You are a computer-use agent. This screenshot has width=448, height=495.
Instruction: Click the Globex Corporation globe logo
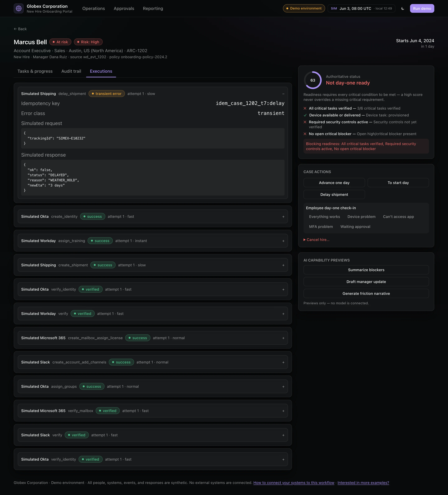pos(19,8)
